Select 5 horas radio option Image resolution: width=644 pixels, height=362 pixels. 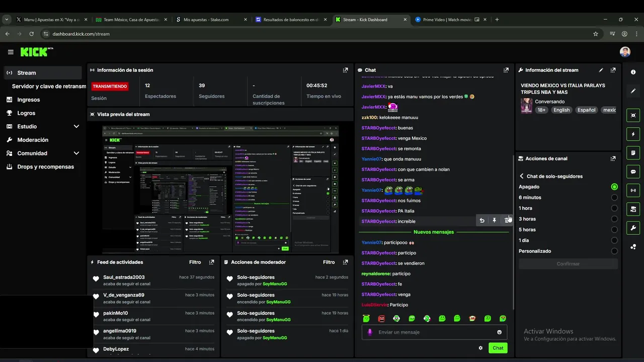click(x=614, y=230)
